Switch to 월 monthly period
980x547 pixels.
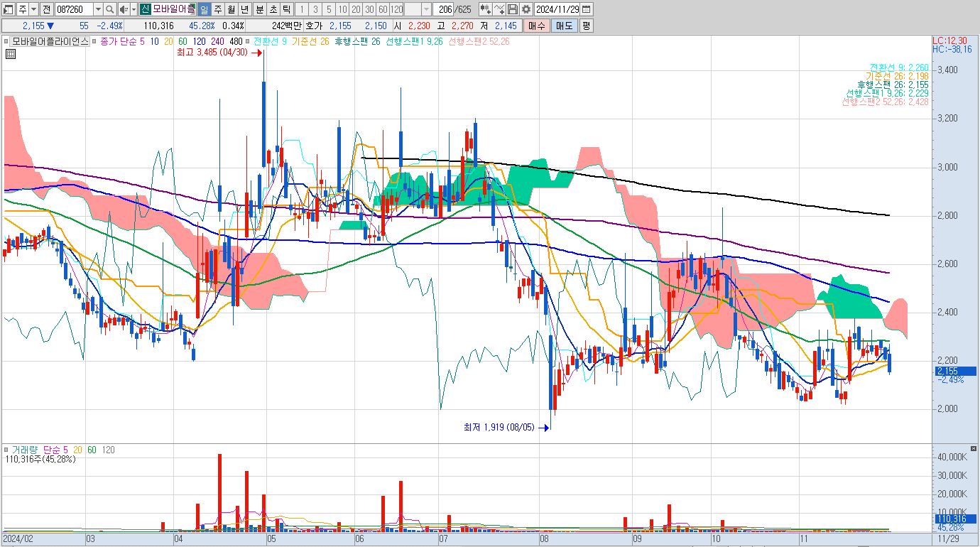click(x=232, y=9)
